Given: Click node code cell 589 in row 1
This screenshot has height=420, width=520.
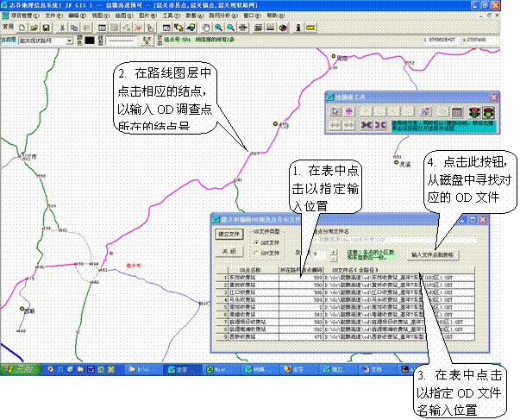Looking at the screenshot, I should [301, 278].
